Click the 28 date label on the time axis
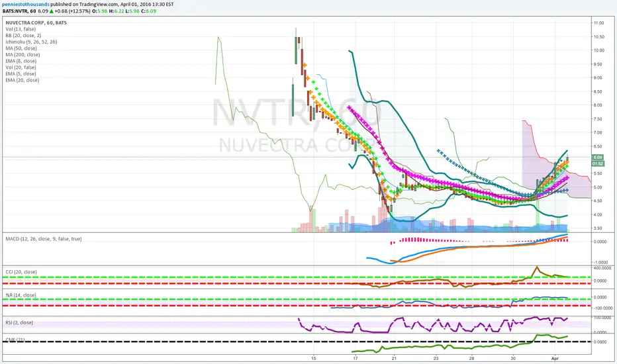This screenshot has height=364, width=617. 471,359
